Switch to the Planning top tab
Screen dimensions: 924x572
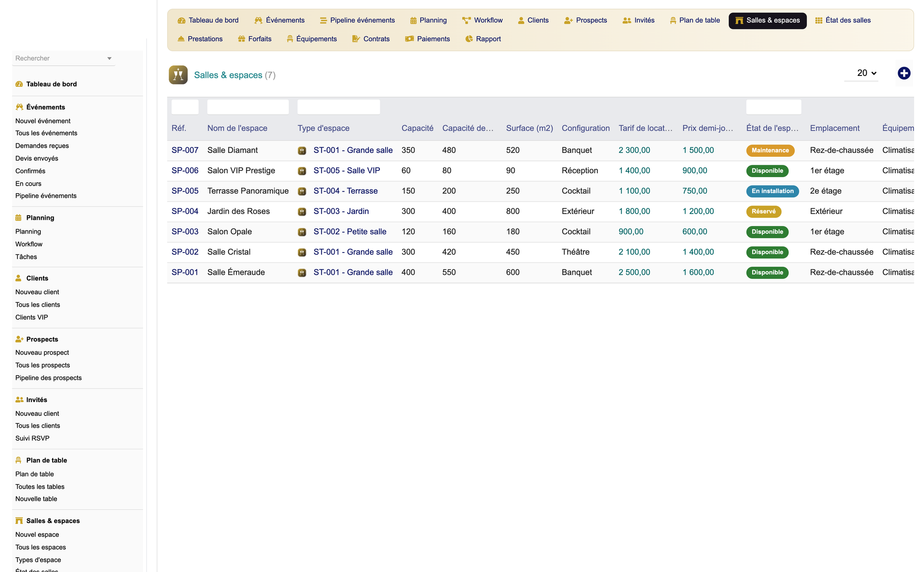(428, 20)
